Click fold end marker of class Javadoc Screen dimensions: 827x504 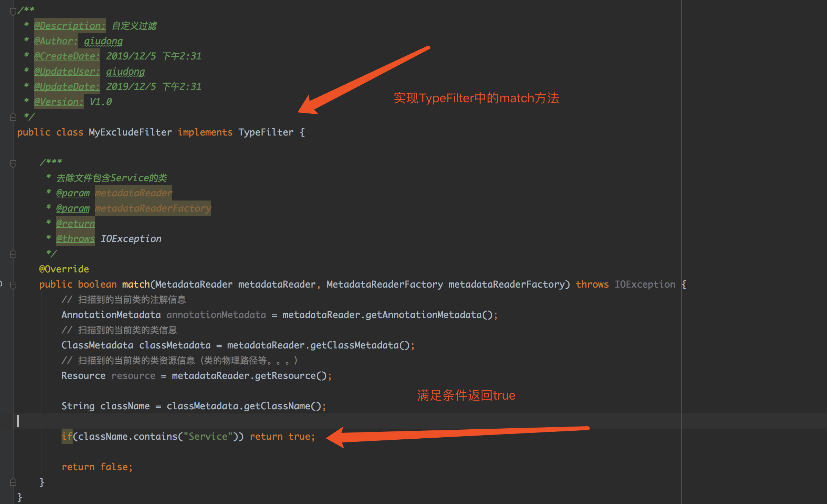(13, 117)
